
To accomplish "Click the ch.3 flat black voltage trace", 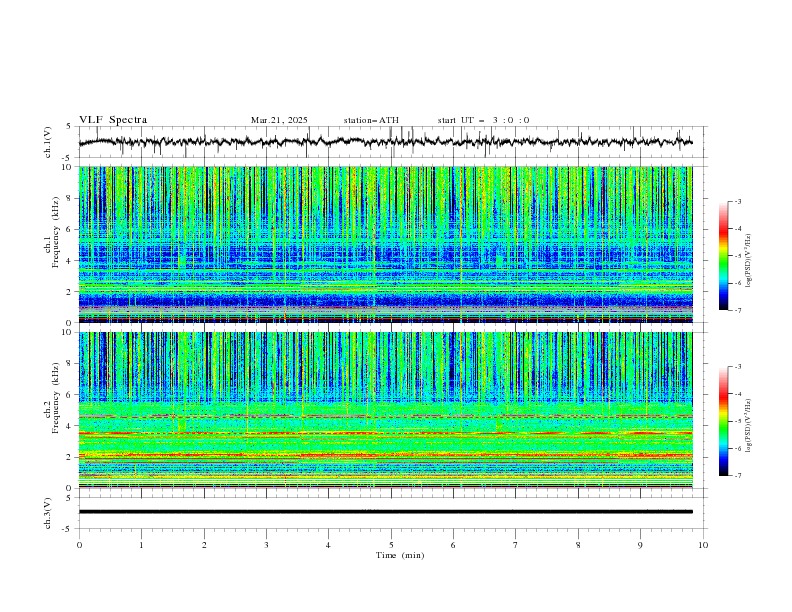I will pyautogui.click(x=385, y=512).
